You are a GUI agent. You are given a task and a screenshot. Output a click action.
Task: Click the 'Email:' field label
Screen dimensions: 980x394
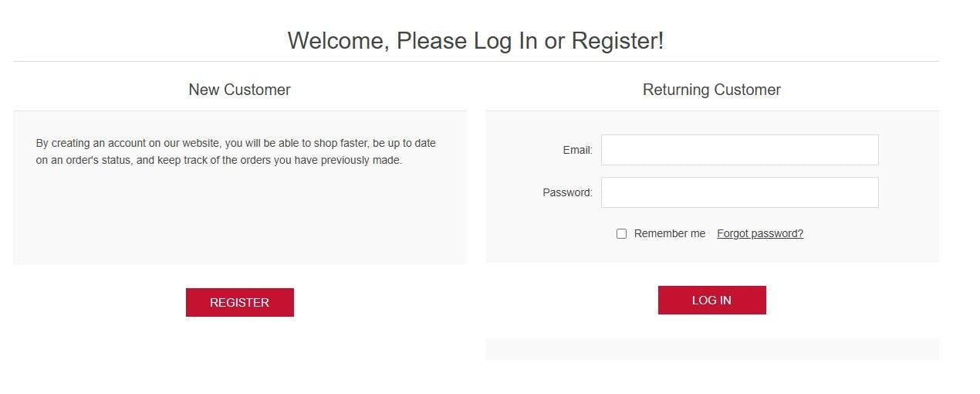tap(577, 150)
